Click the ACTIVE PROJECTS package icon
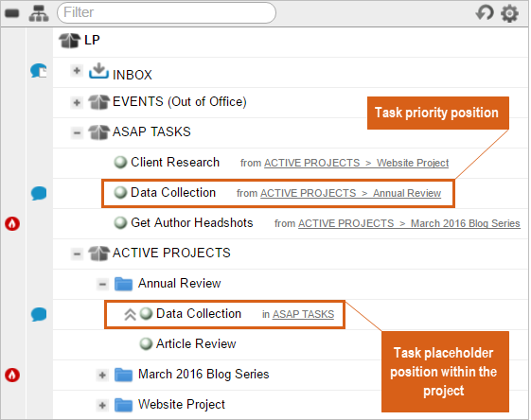This screenshot has width=531, height=420. tap(98, 254)
